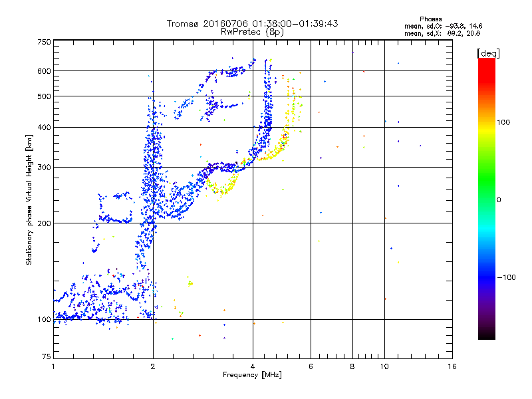Click the y-axis tick label '75'
This screenshot has height=399, width=532.
point(47,356)
